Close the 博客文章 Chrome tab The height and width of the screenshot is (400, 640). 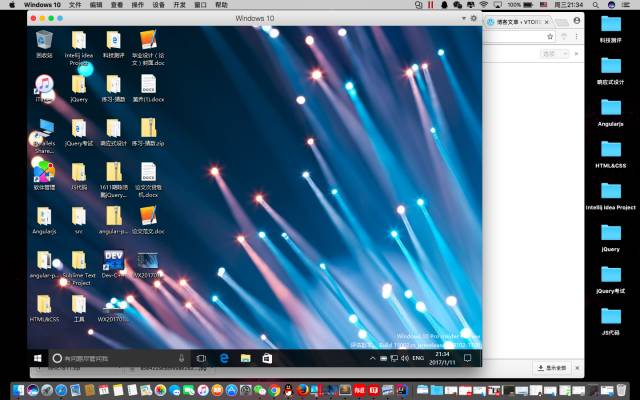547,22
